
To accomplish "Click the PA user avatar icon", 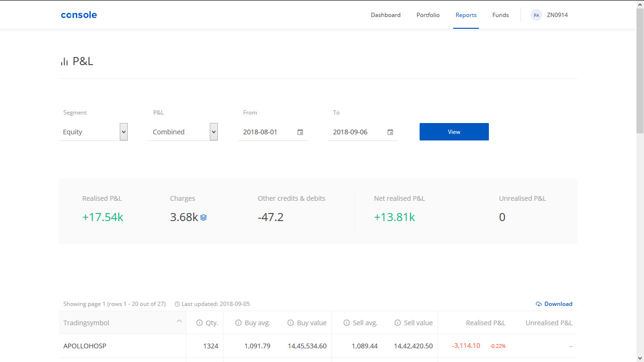I will tap(536, 15).
